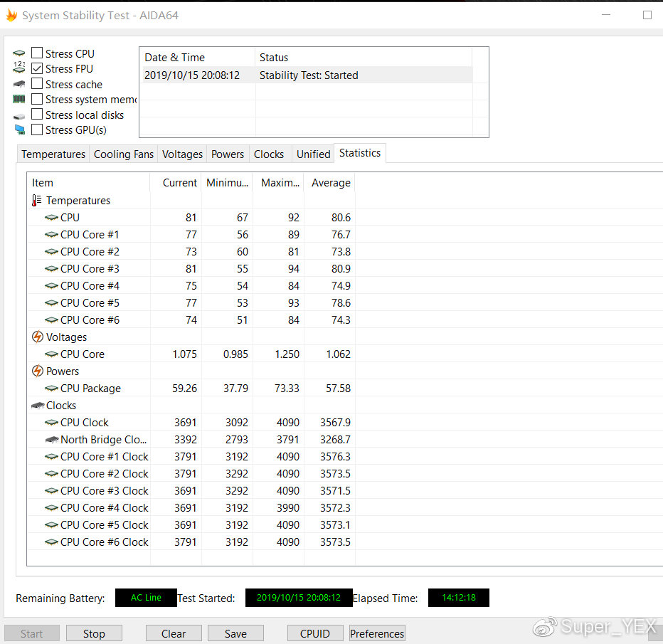Click the monitor icon beside Stress GPU(s)
The image size is (663, 644).
tap(19, 130)
